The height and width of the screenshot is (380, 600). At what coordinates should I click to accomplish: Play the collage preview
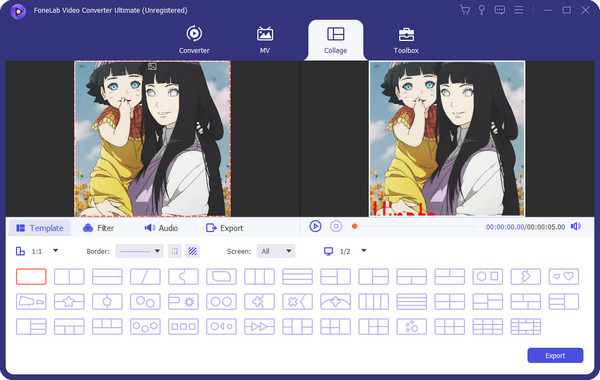[x=315, y=226]
